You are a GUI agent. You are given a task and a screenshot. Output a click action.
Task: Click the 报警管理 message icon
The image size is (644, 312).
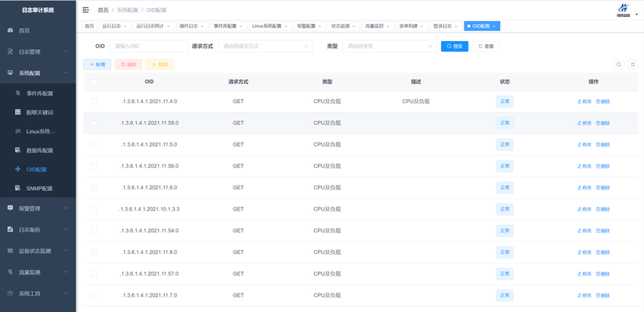10,209
